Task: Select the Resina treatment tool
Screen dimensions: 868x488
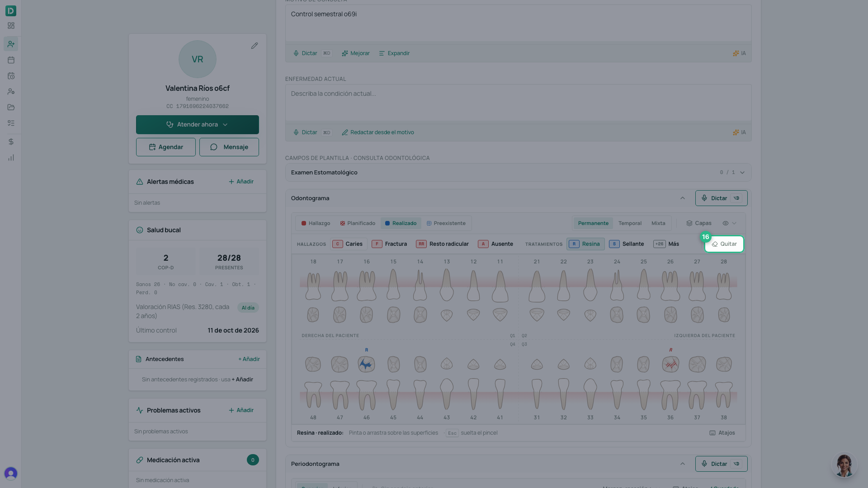Action: (585, 244)
